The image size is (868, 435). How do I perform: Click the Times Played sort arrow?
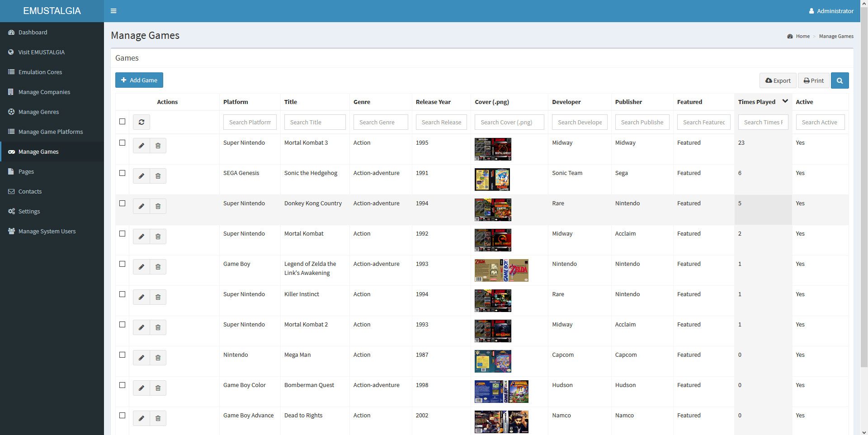coord(785,101)
